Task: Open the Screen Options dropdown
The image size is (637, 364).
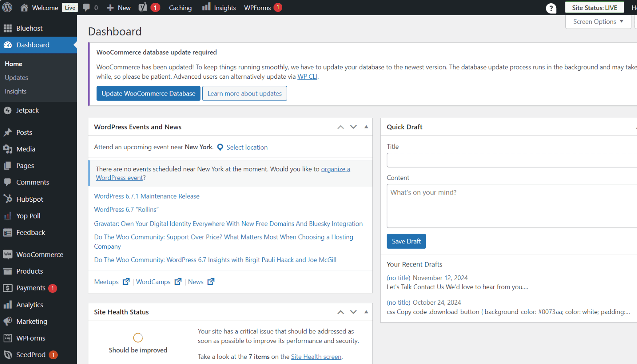Action: click(598, 21)
